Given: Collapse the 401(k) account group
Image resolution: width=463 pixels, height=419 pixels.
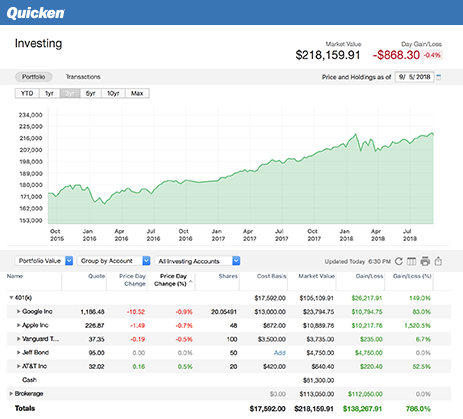Looking at the screenshot, I should pos(11,298).
